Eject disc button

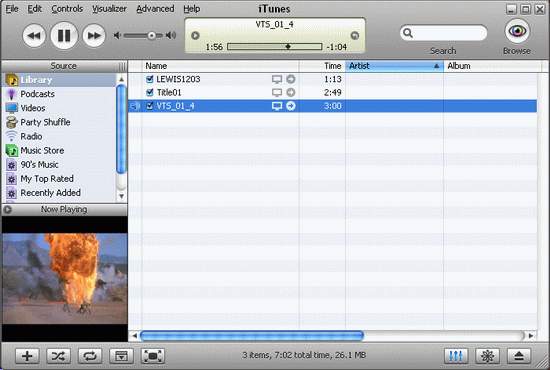point(519,356)
